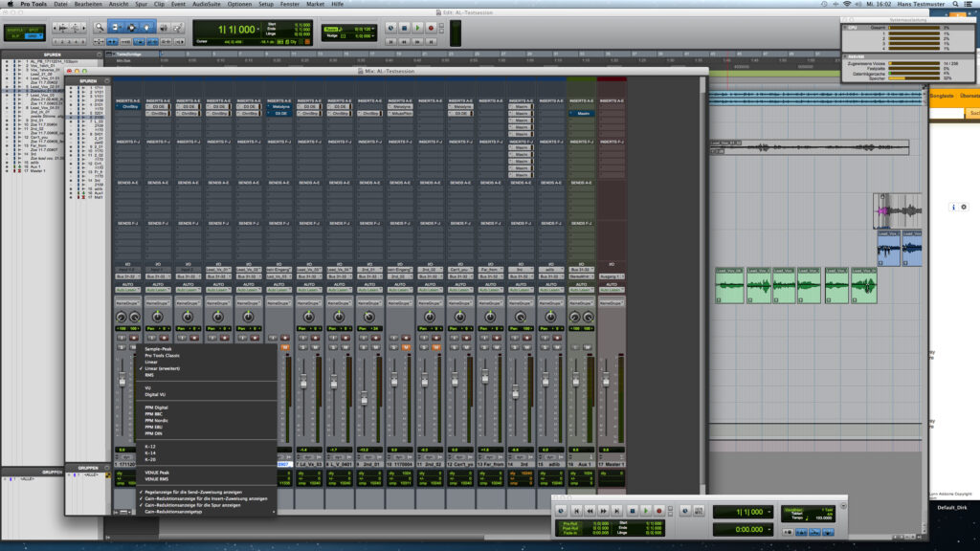Click Stop in the Edit window transport
Viewport: 980px width, 551px height.
coord(405,28)
